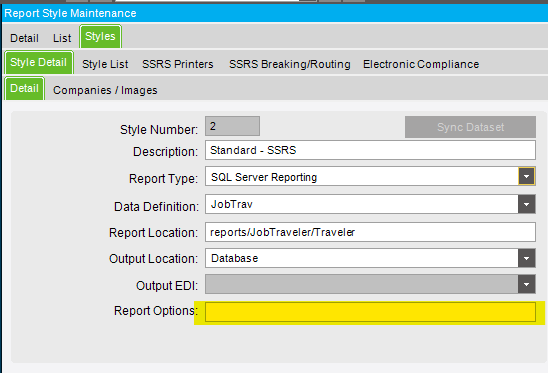548x373 pixels.
Task: Click the Description text field
Action: click(370, 150)
